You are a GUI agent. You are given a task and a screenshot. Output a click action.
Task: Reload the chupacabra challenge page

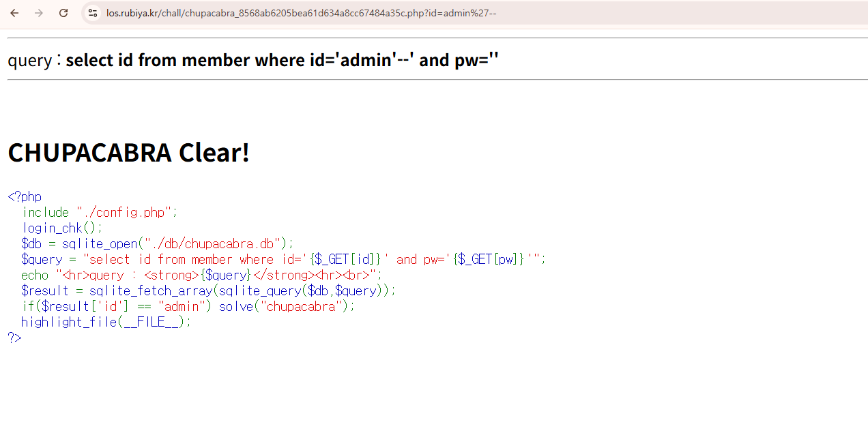point(63,13)
